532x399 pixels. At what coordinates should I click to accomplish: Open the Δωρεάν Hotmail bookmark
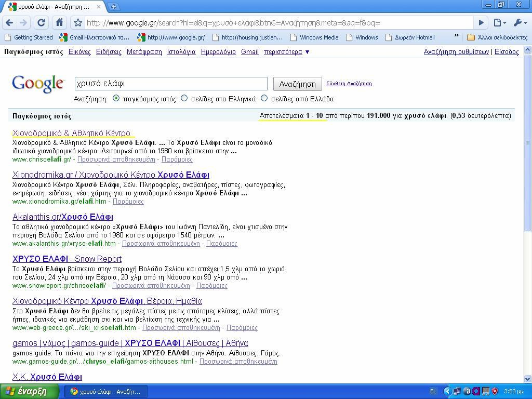click(410, 37)
